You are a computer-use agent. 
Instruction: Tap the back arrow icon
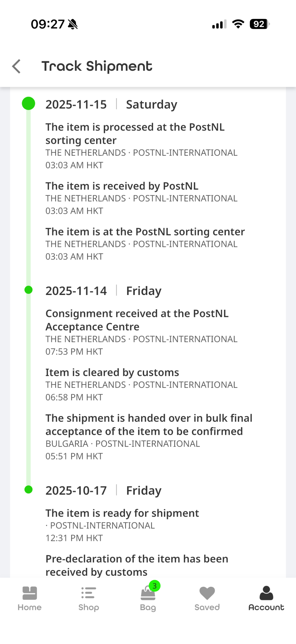click(x=16, y=66)
